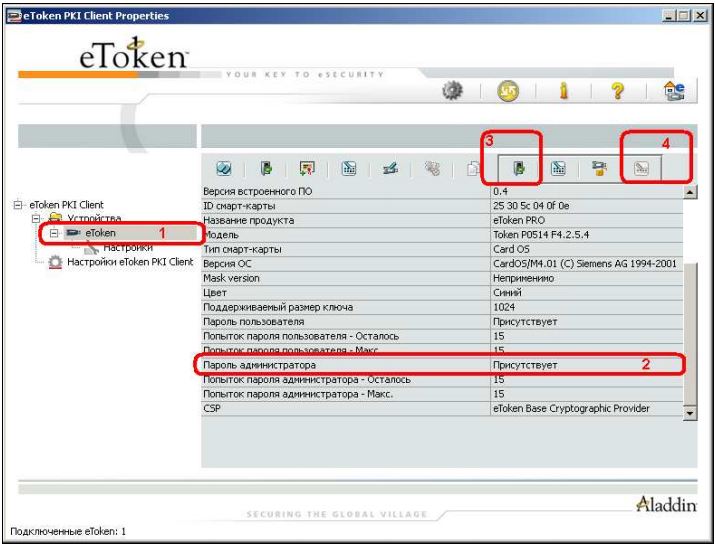Select the 'Версия ОС' label

(227, 264)
